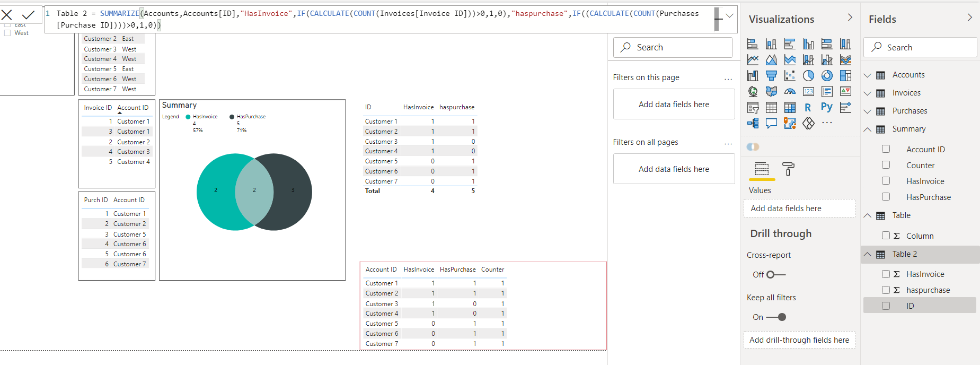
Task: Expand the formula bar with the down chevron
Action: 729,15
